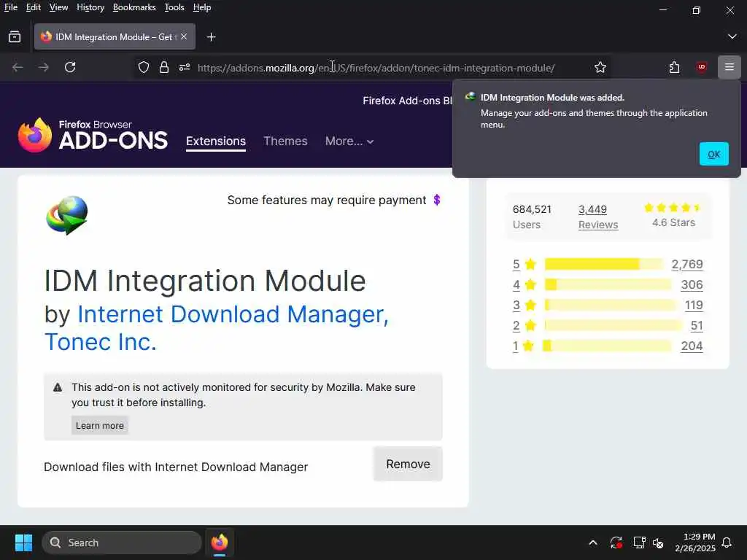This screenshot has height=560, width=747.
Task: Go back to previous page
Action: 18,68
